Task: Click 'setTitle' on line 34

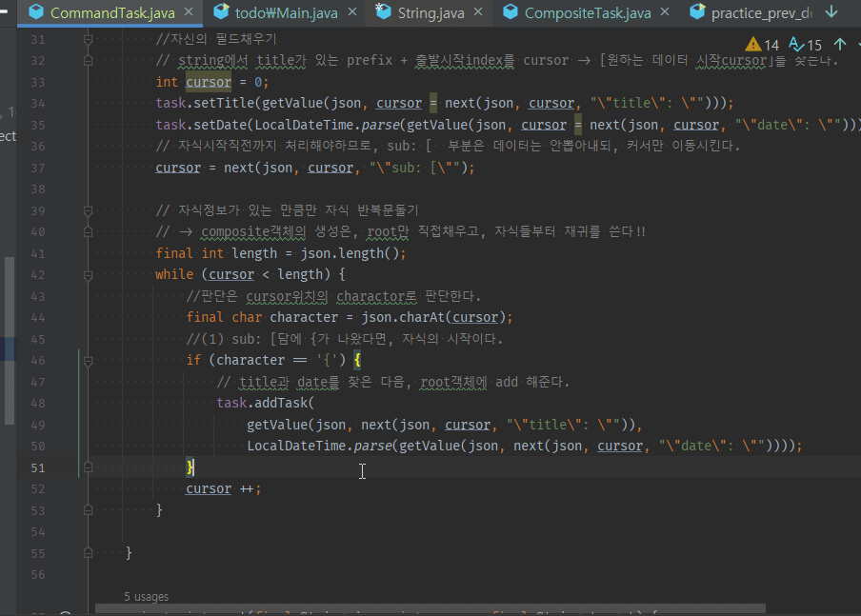Action: tap(224, 103)
